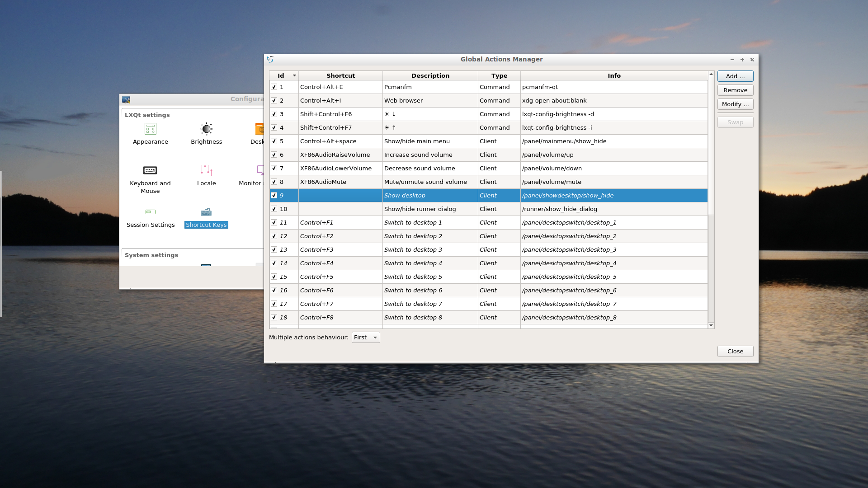
Task: Disable the XF86AudioMute shortcut checkbox
Action: [x=274, y=182]
